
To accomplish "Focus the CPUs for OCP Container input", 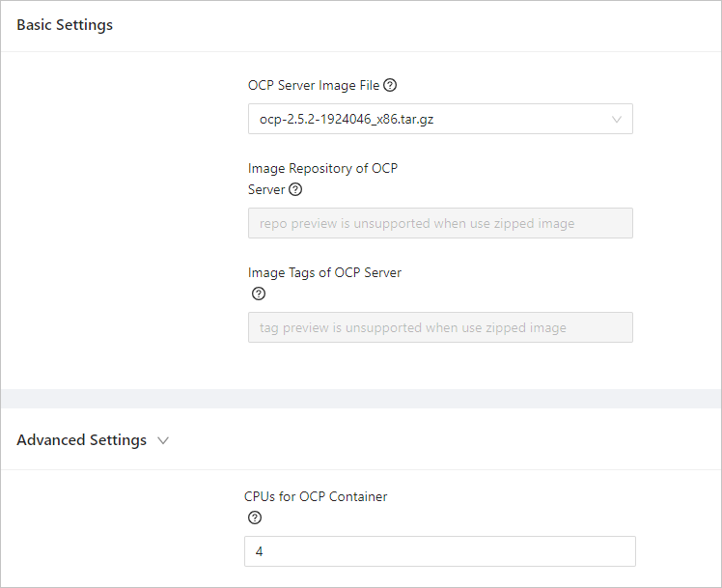I will (440, 551).
